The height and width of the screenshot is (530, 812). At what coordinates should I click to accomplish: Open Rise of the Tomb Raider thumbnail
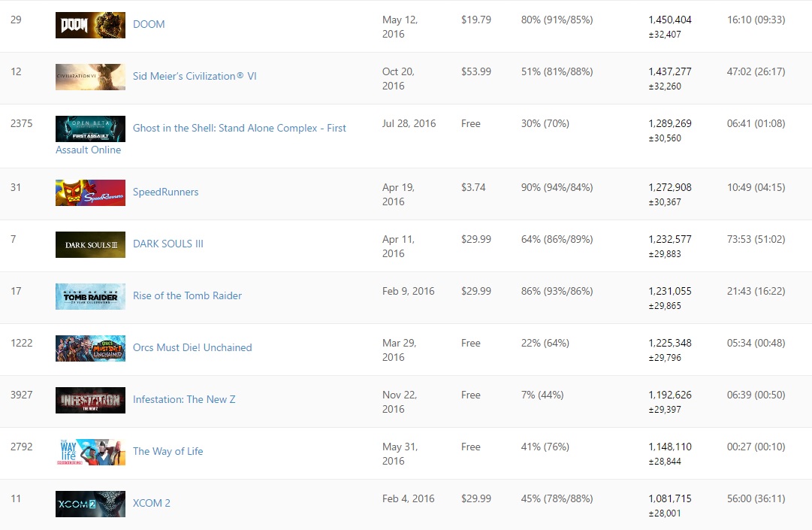coord(90,296)
